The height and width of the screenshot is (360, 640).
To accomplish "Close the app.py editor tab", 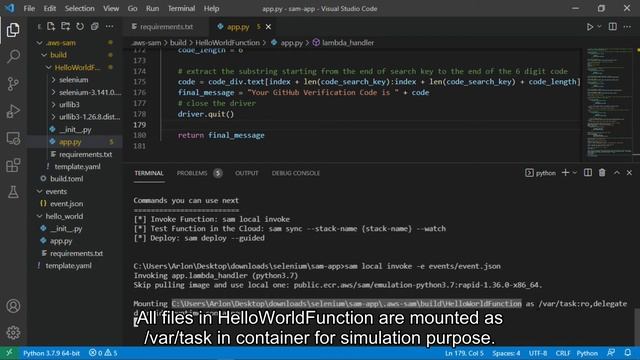I will [x=268, y=27].
